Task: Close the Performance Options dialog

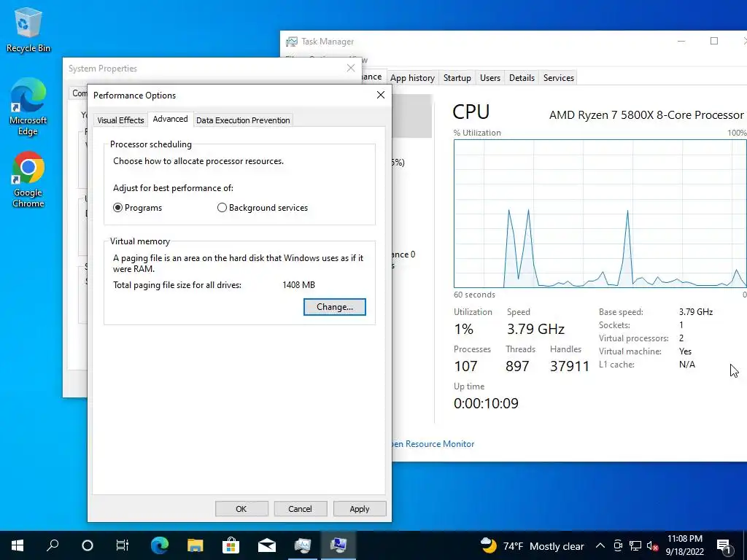Action: tap(381, 95)
